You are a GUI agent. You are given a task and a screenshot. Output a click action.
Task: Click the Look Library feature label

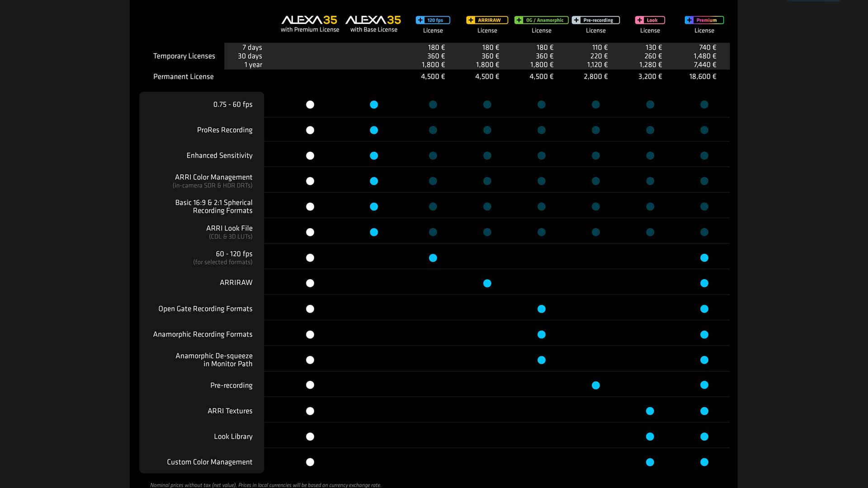click(233, 436)
